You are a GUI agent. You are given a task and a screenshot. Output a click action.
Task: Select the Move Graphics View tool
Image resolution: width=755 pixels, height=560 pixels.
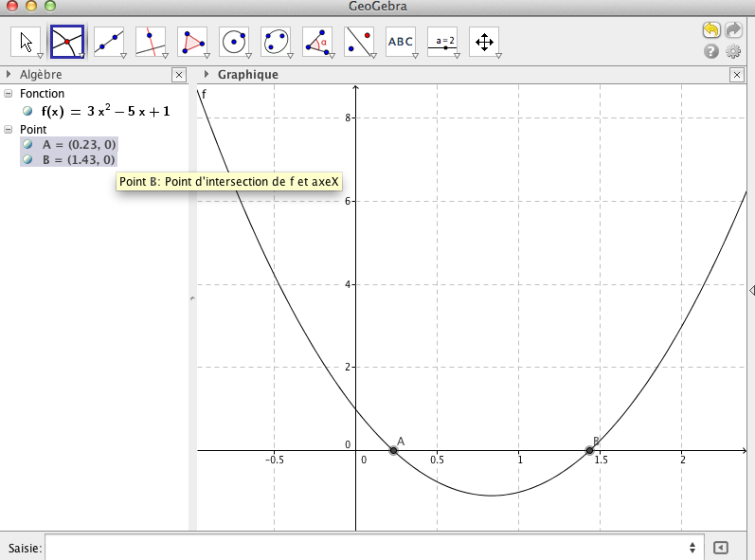point(484,41)
